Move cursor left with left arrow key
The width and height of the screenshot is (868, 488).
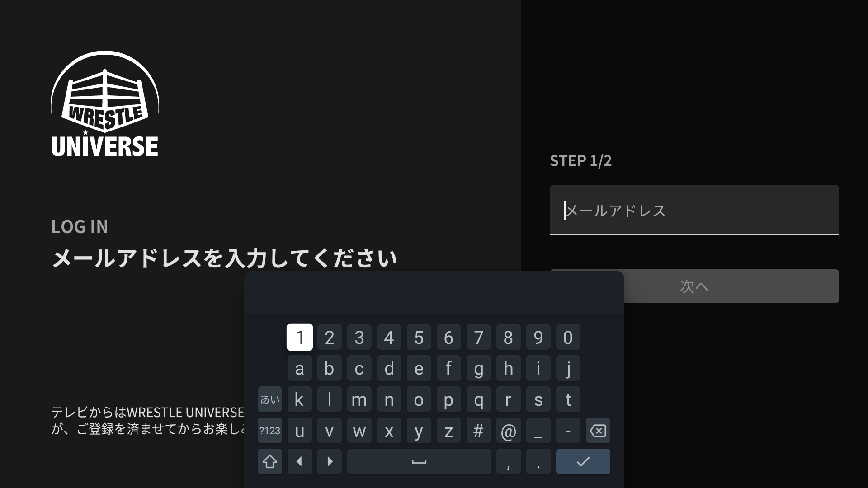tap(299, 461)
